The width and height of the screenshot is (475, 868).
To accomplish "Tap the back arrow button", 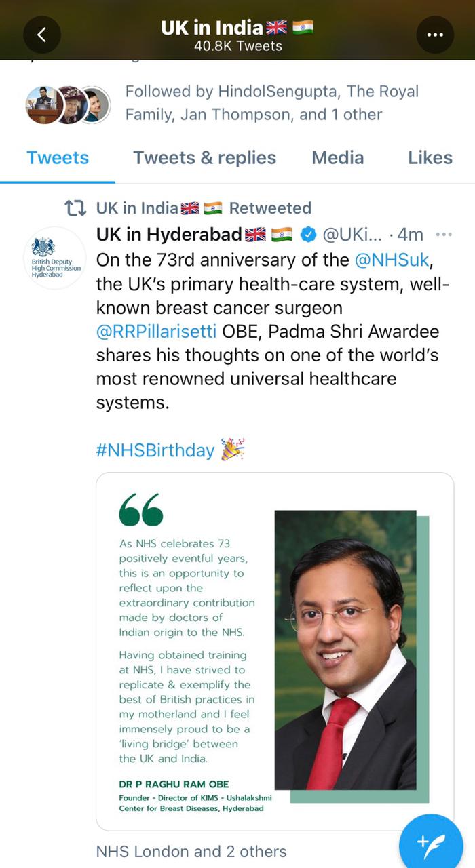I will click(41, 35).
